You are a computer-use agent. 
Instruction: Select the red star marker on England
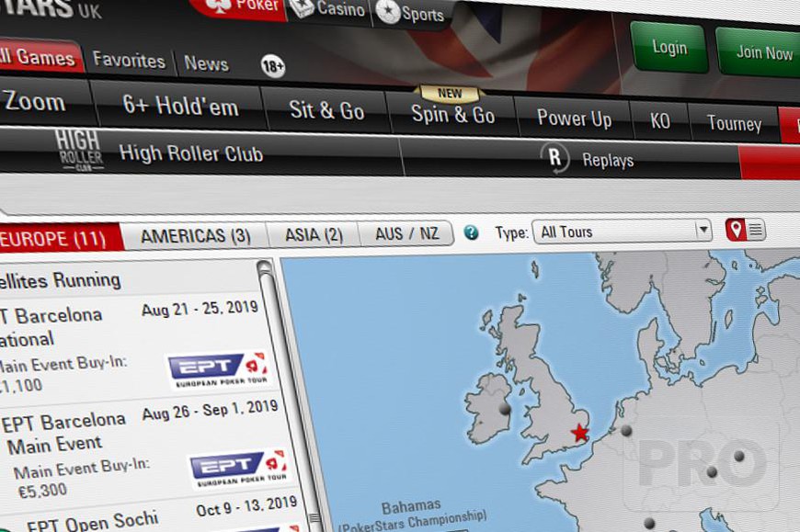[x=579, y=433]
